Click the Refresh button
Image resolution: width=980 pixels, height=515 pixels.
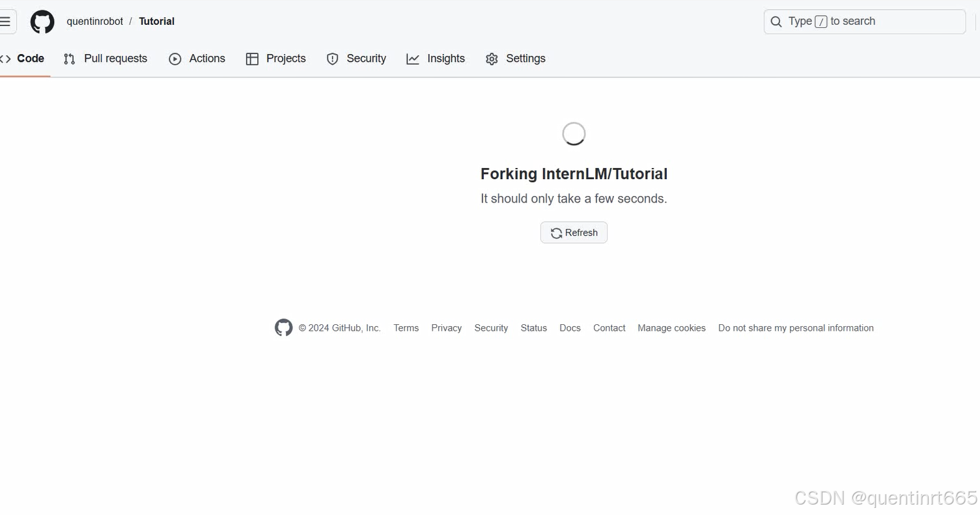tap(574, 232)
